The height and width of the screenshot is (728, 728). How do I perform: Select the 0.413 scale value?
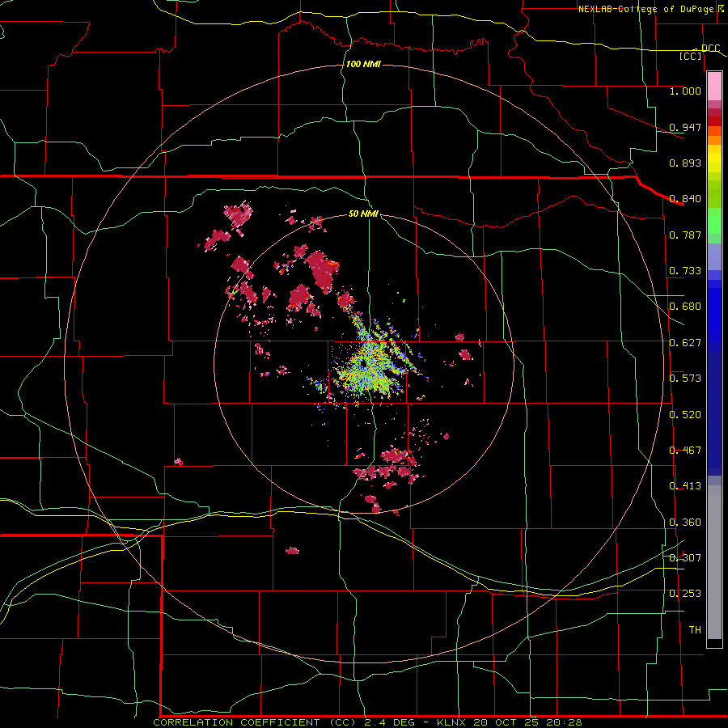tap(685, 486)
